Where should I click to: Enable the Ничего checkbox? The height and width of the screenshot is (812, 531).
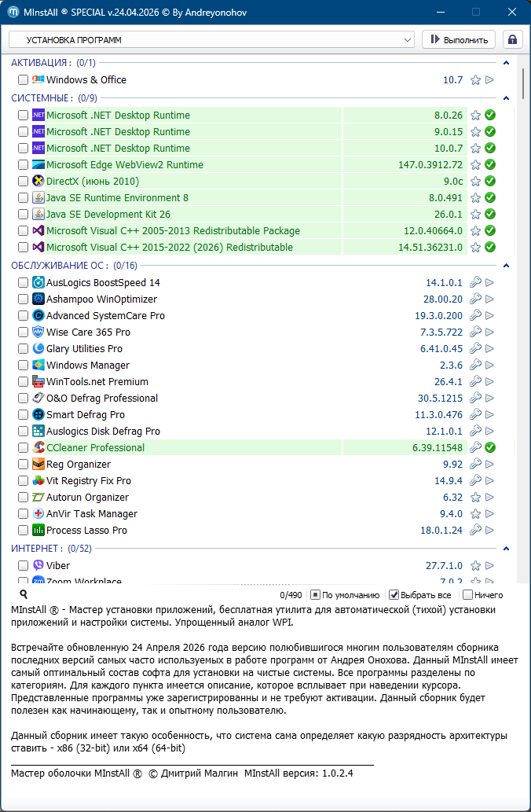click(468, 595)
